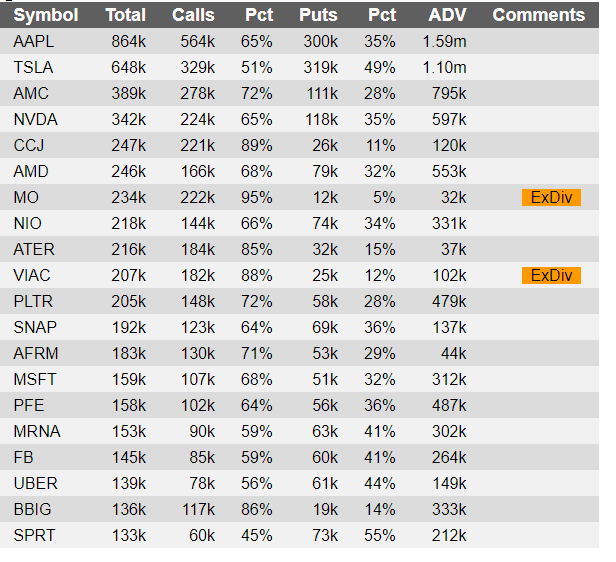This screenshot has width=616, height=562.
Task: Open the TSLA symbol
Action: point(33,67)
